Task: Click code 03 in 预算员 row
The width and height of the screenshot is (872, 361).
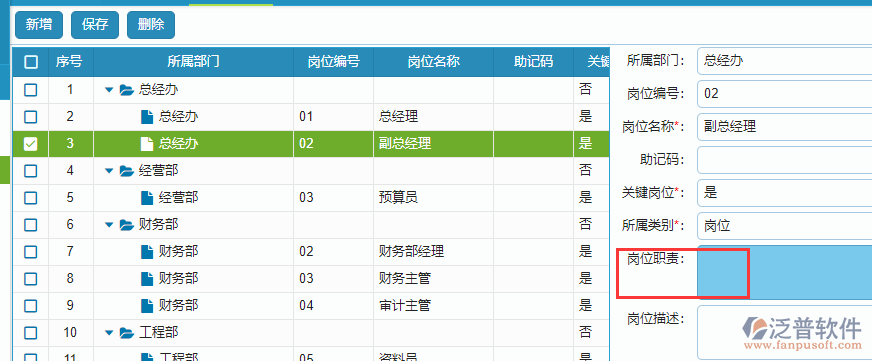Action: [306, 197]
